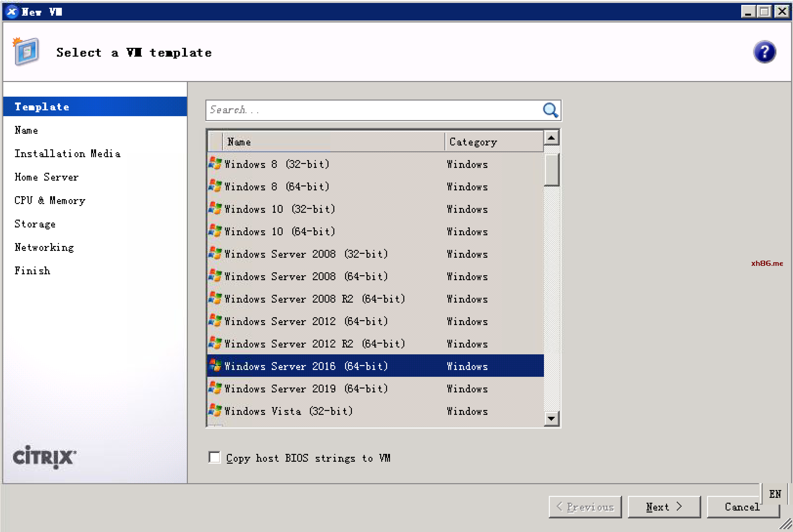This screenshot has height=532, width=793.
Task: Click the EN language indicator
Action: (775, 494)
